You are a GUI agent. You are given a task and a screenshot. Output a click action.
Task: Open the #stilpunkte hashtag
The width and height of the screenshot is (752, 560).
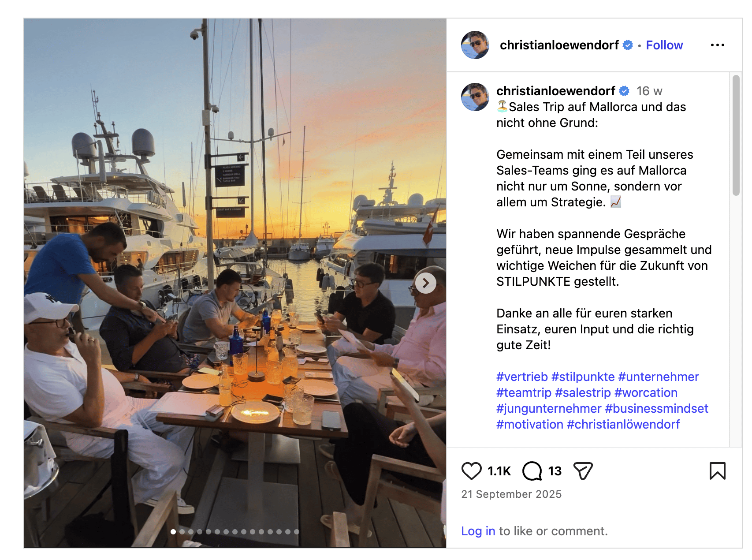583,377
